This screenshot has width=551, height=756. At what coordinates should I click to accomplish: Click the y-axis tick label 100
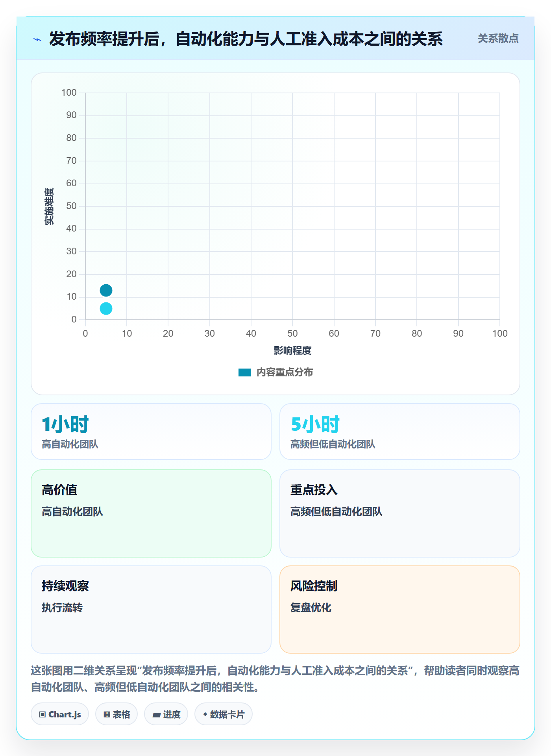69,93
